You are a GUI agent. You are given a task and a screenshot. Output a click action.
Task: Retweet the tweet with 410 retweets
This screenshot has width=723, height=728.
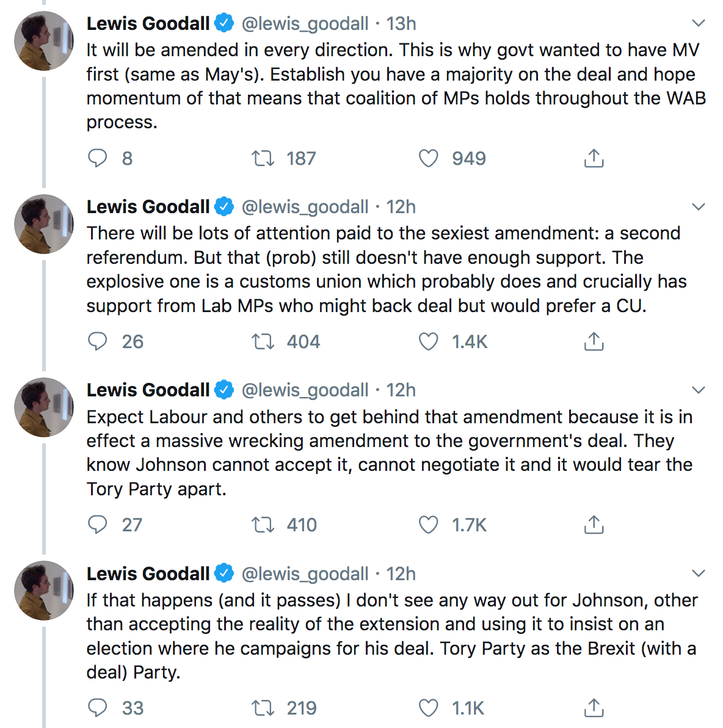click(263, 525)
